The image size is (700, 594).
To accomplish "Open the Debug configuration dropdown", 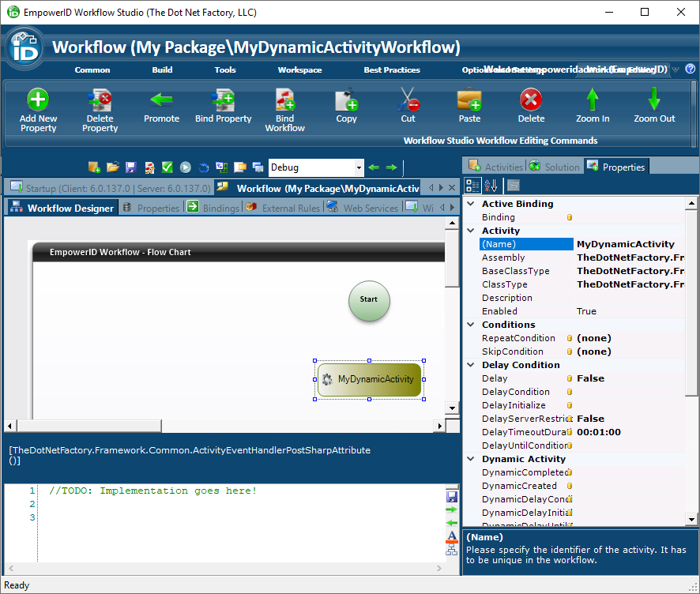I will click(359, 167).
